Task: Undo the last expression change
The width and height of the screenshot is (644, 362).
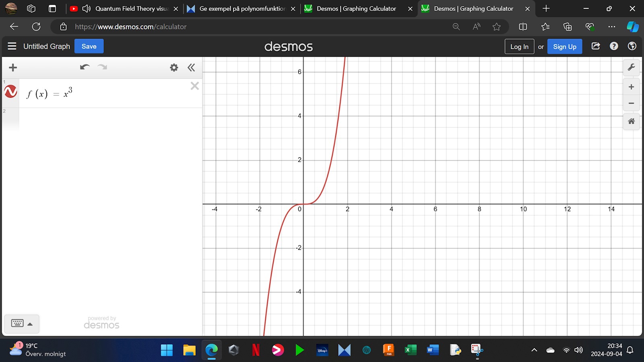Action: 85,67
